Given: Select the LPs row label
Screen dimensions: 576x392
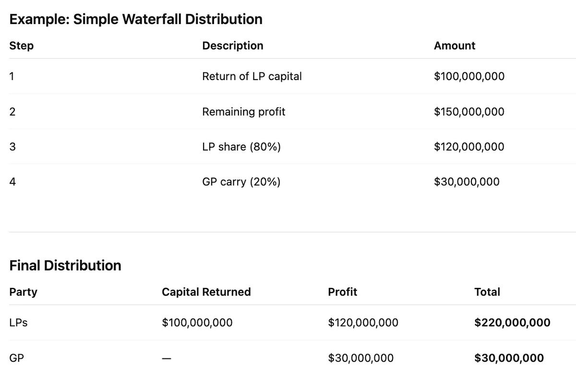Looking at the screenshot, I should [18, 323].
